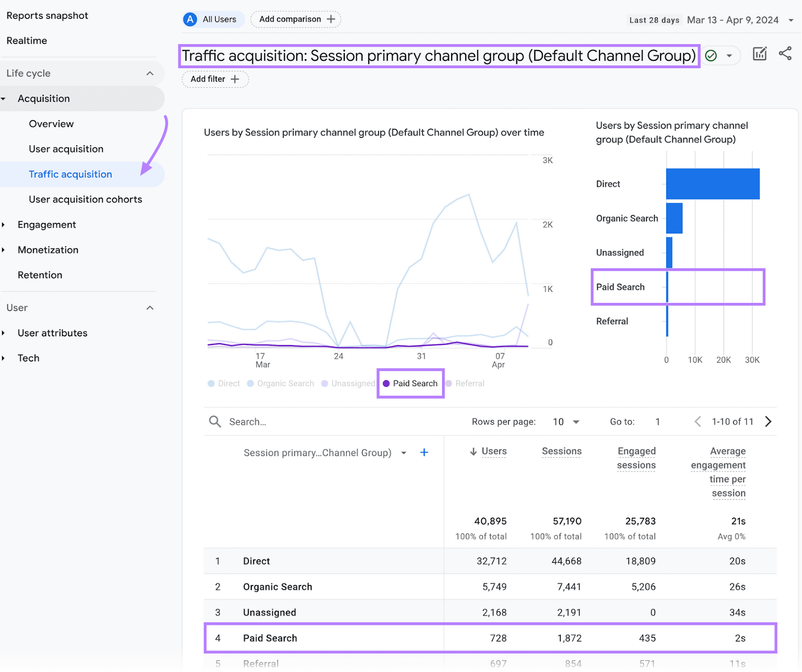
Task: Click the Direct bar in bar chart
Action: [712, 184]
